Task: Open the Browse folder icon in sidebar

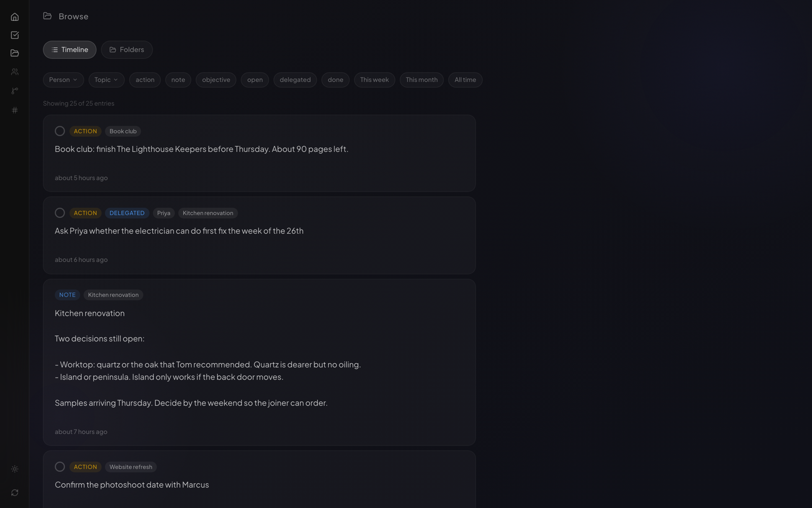Action: click(x=15, y=53)
